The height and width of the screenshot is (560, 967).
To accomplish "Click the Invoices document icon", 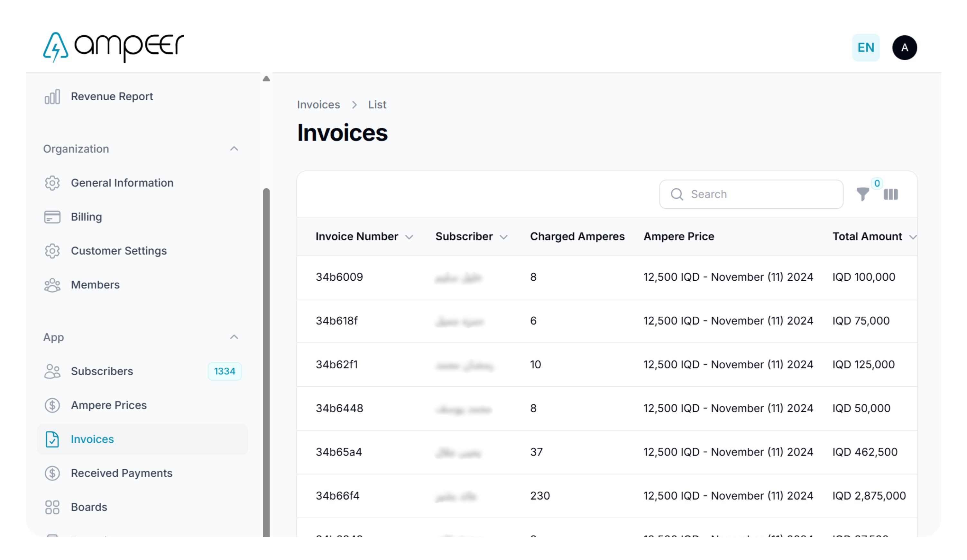I will [x=52, y=439].
